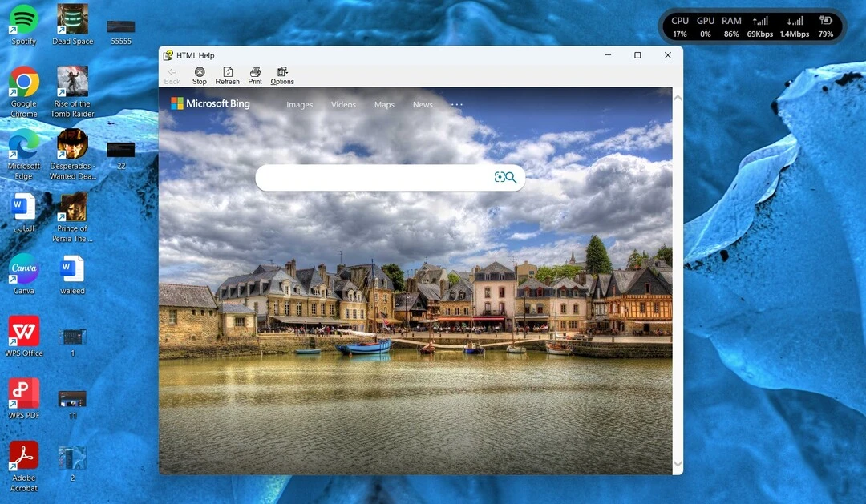This screenshot has width=866, height=504.
Task: Open the Videos tab on Bing
Action: [343, 104]
